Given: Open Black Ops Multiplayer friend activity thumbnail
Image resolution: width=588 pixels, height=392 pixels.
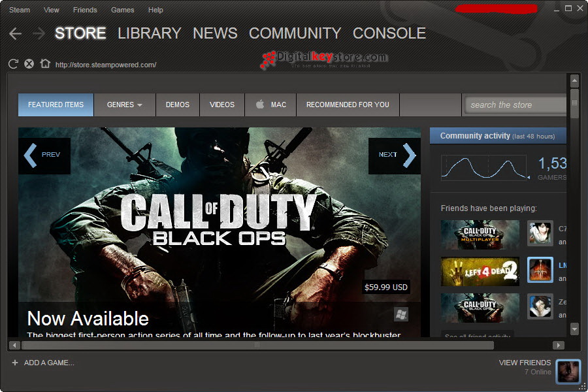Looking at the screenshot, I should point(480,235).
